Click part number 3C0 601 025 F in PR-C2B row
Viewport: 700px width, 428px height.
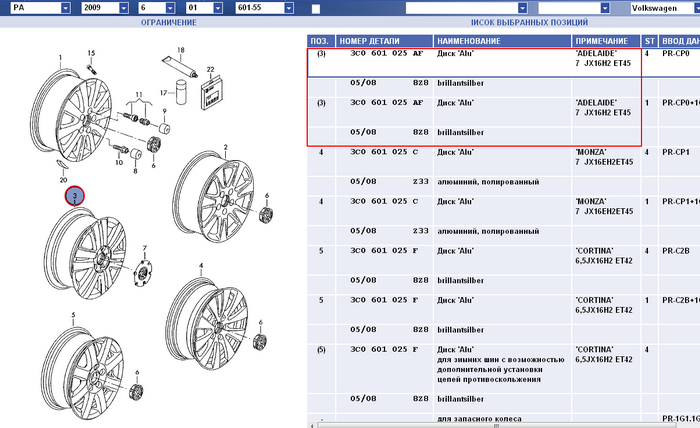click(x=384, y=250)
